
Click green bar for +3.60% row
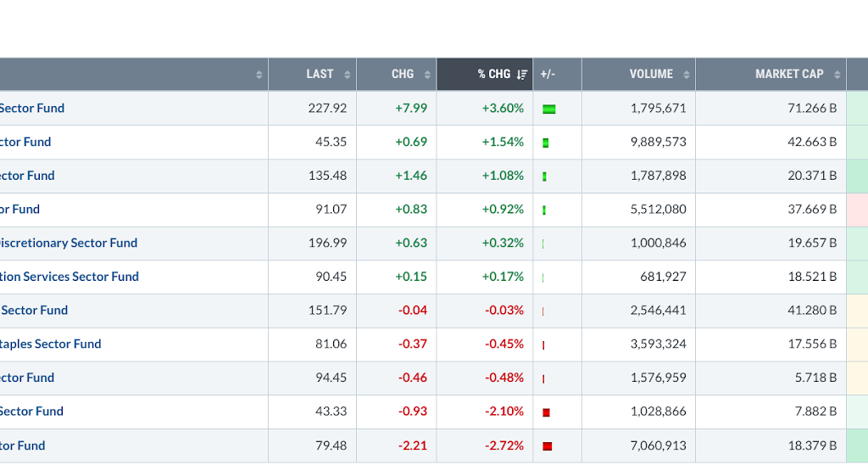[548, 109]
